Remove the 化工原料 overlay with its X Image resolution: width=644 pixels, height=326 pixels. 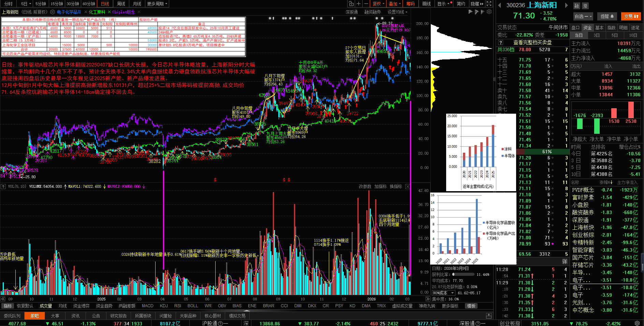[x=109, y=12]
